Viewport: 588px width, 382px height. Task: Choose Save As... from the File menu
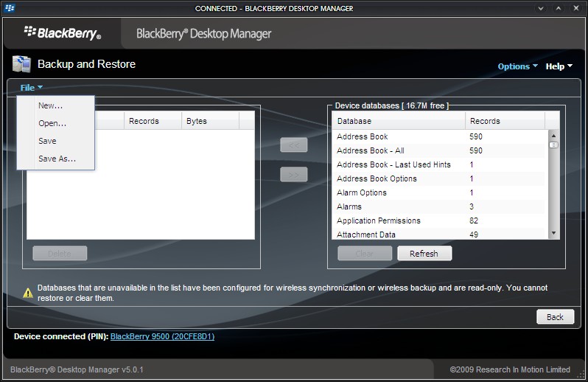55,159
